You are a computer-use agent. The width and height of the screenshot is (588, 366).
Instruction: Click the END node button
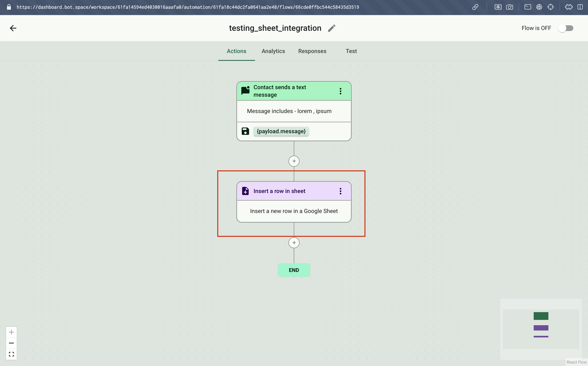click(x=294, y=270)
